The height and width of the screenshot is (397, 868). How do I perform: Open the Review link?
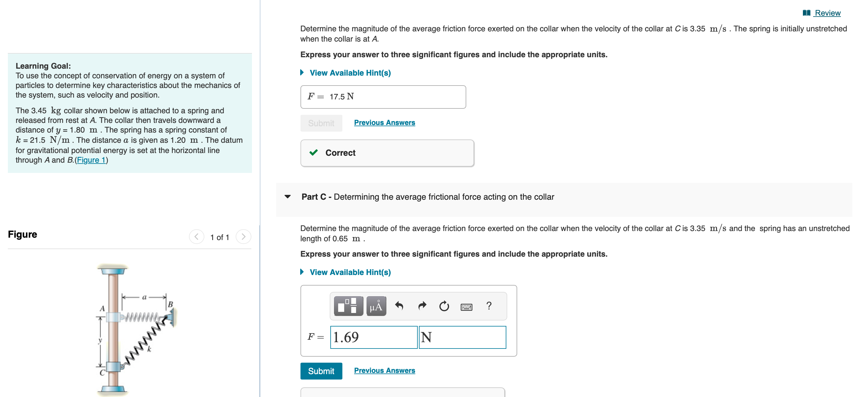828,13
